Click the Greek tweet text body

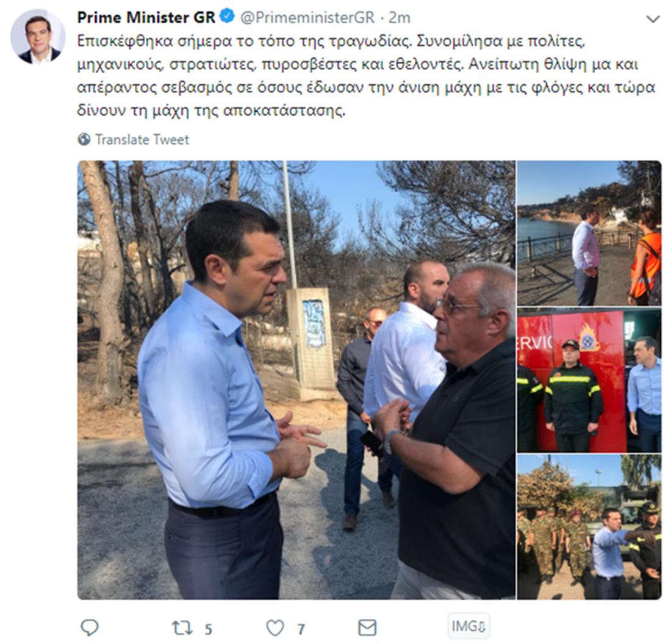click(x=367, y=76)
